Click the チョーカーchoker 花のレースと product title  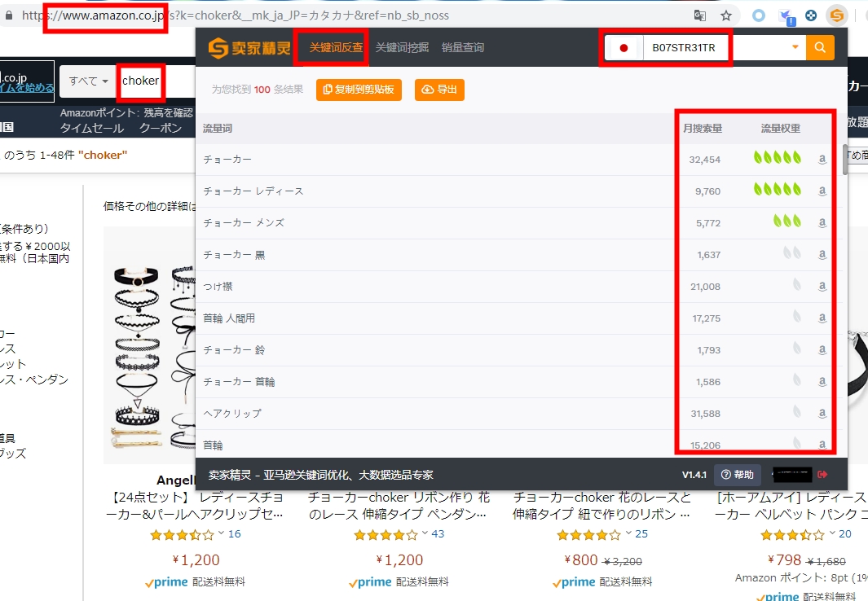[x=602, y=506]
